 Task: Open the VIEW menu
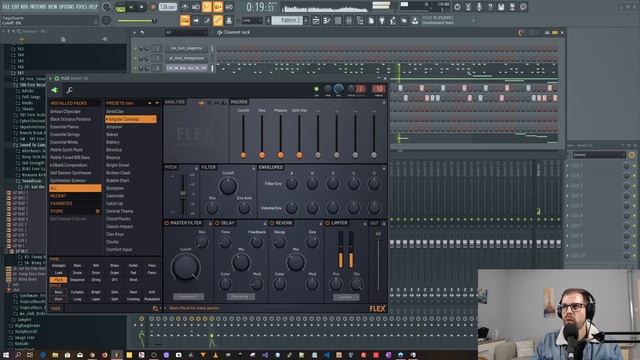pos(53,7)
